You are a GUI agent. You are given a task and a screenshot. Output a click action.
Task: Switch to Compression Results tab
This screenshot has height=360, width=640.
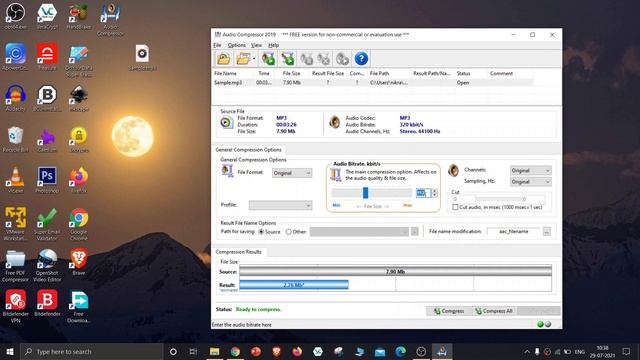tap(238, 252)
